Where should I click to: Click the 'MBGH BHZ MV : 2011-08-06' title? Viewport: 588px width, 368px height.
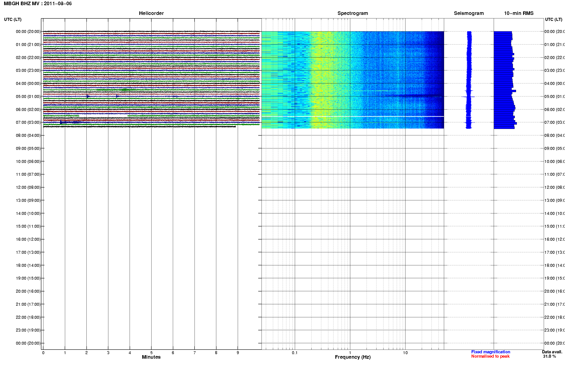pos(38,4)
